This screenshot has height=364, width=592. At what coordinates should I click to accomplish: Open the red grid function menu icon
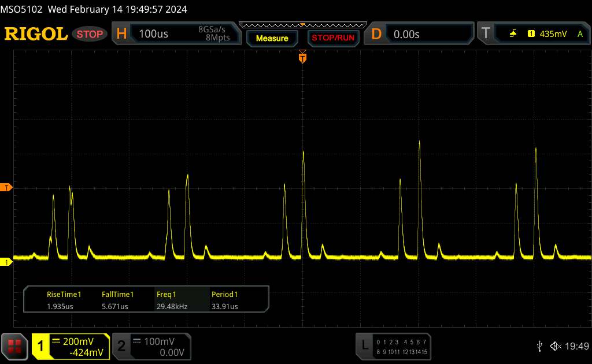[x=14, y=346]
